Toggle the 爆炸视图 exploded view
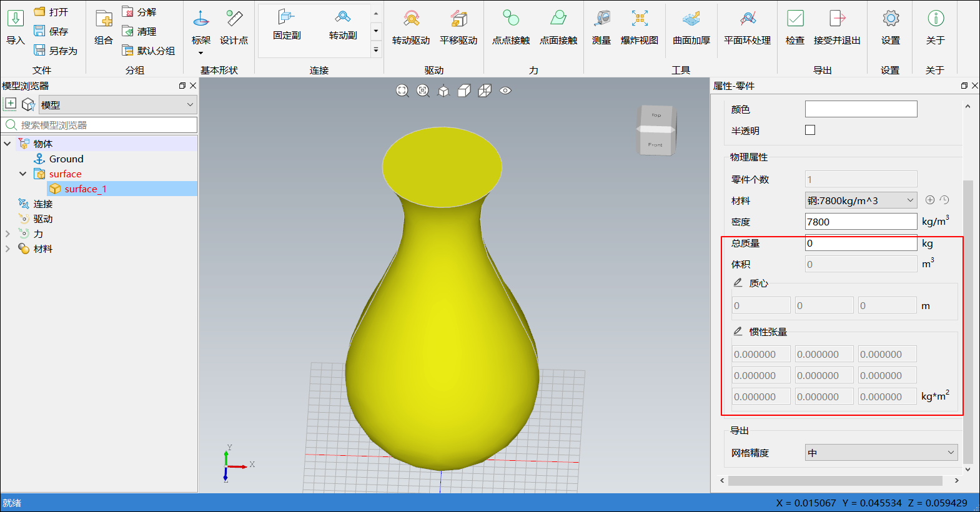980x512 pixels. 640,27
